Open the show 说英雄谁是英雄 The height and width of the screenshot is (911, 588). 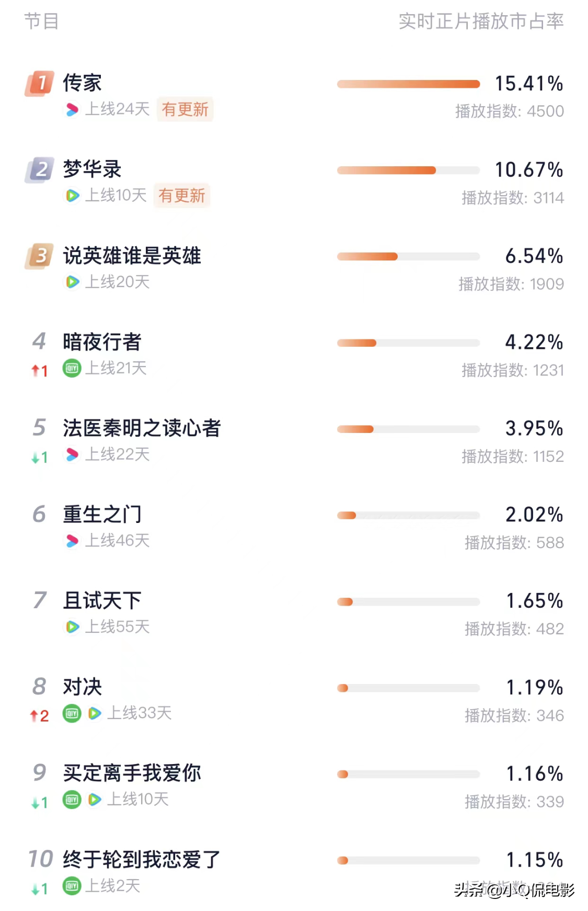(132, 256)
